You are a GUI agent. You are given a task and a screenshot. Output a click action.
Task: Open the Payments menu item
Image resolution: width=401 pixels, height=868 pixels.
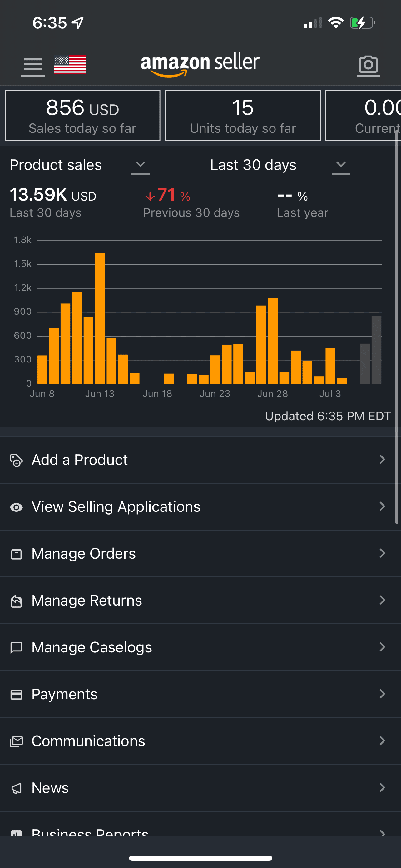pyautogui.click(x=64, y=694)
